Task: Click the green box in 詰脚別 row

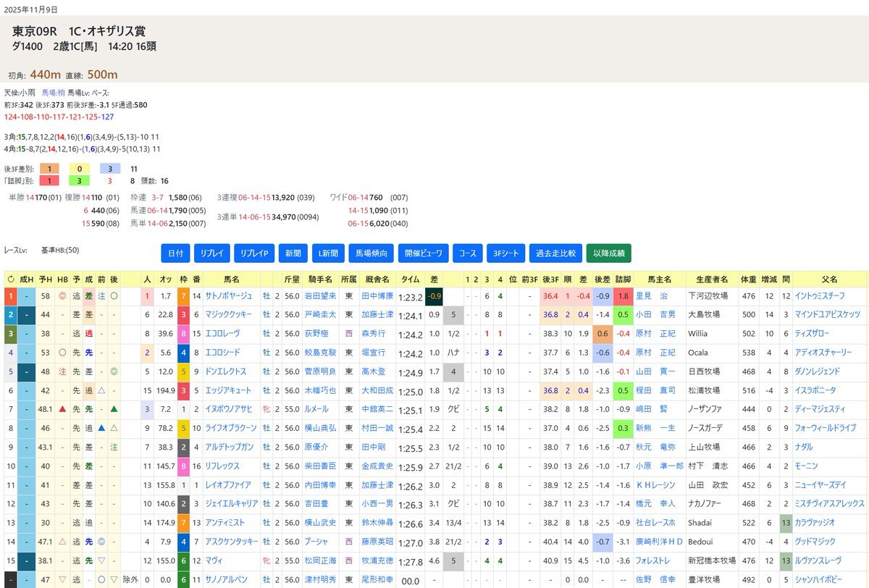Action: pos(79,181)
